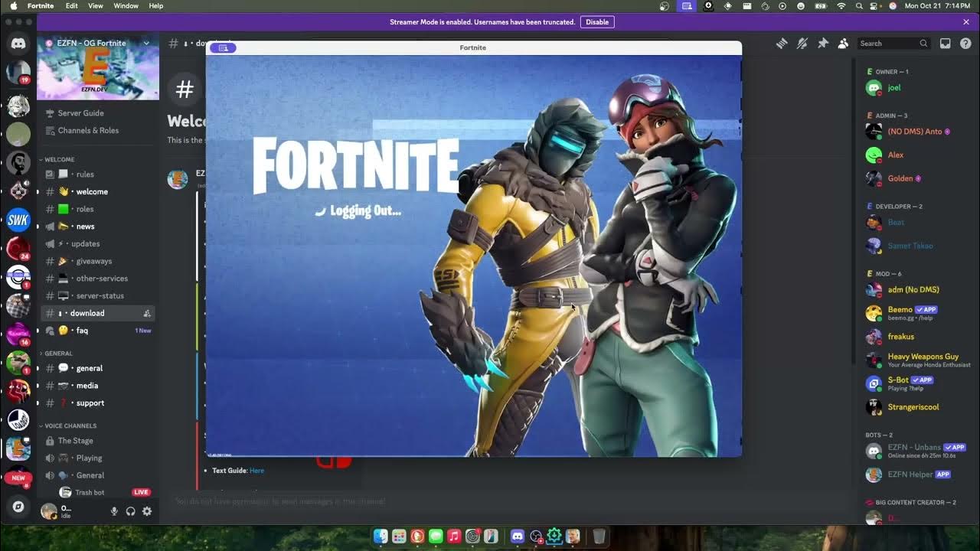Open notification settings bell icon in header
The height and width of the screenshot is (551, 980).
pos(802,44)
